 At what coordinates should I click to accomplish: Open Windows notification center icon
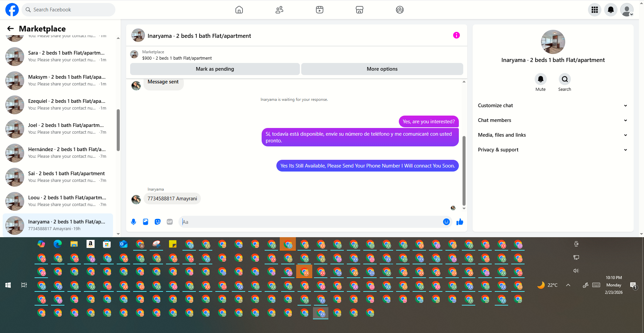[x=633, y=285]
